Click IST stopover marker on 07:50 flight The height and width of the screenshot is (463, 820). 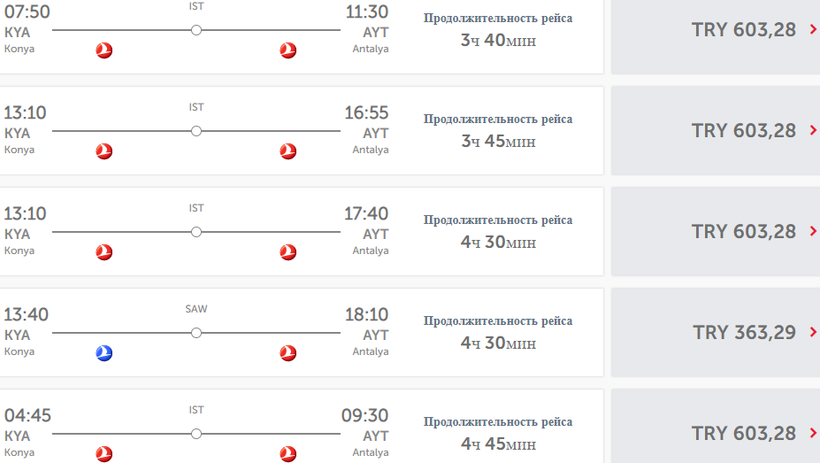[x=196, y=31]
